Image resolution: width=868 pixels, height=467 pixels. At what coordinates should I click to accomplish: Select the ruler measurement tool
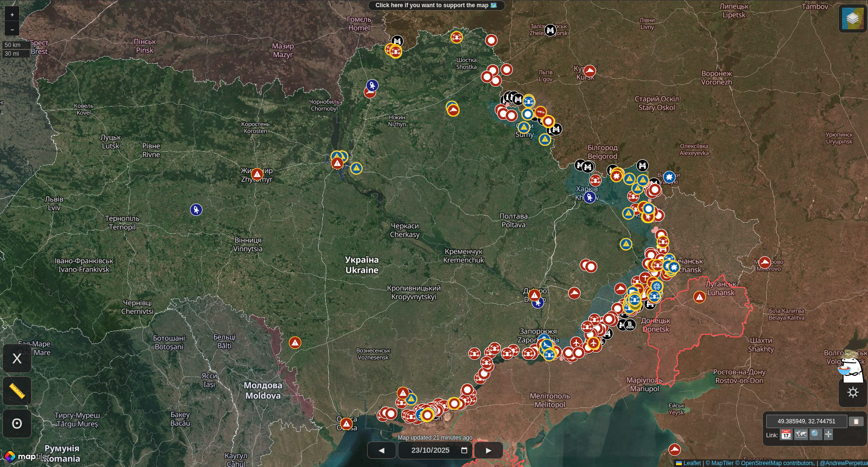tap(17, 391)
